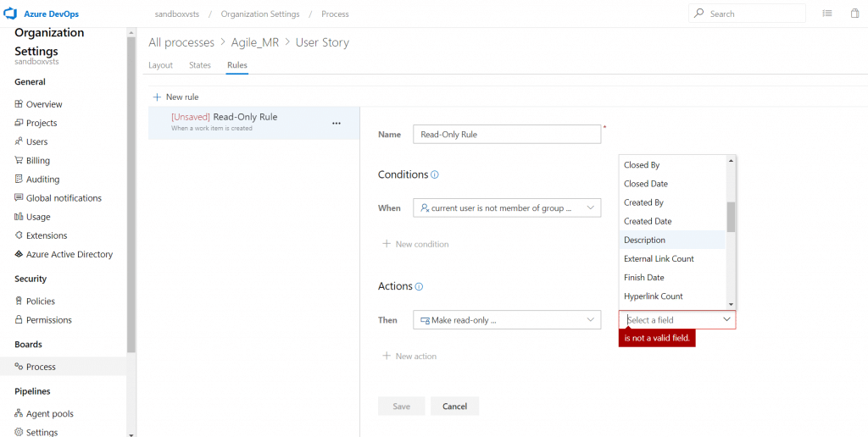Click the Extensions sidebar icon
868x437 pixels.
19,235
